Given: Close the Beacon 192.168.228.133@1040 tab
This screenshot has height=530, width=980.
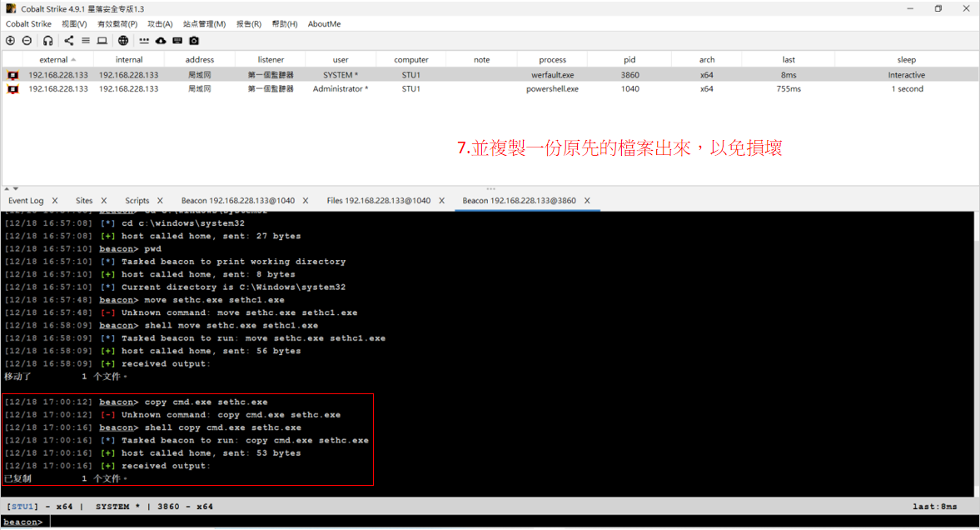Looking at the screenshot, I should pyautogui.click(x=306, y=201).
